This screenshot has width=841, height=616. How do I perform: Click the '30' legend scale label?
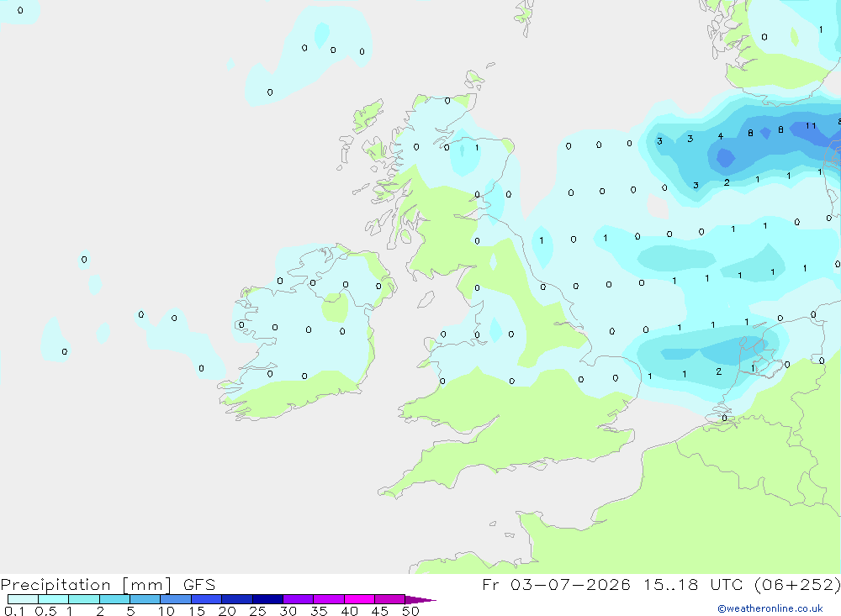288,611
